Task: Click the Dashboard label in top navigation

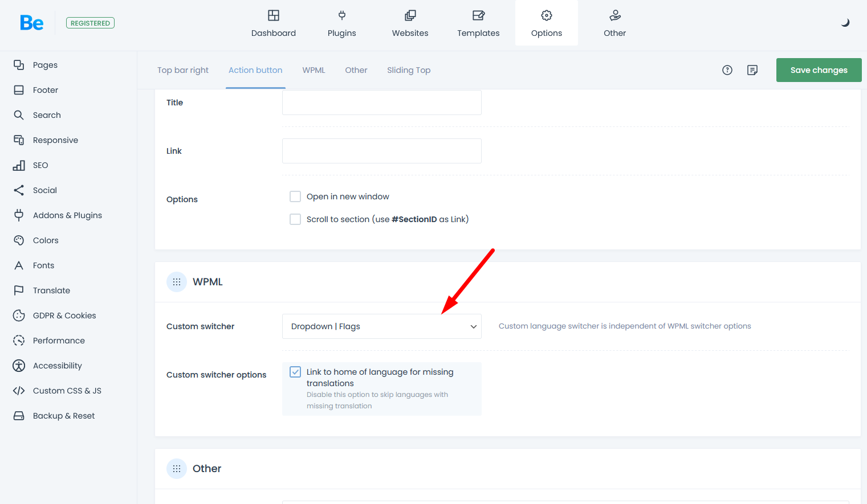Action: 274,33
